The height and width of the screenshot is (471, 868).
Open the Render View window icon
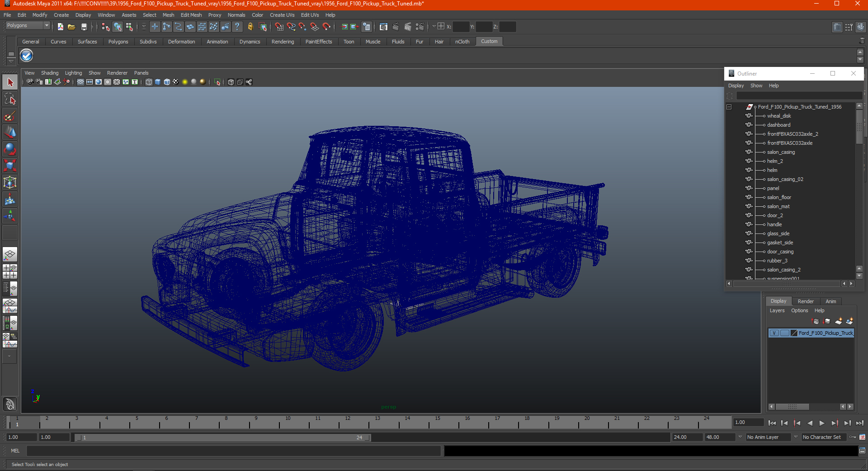pyautogui.click(x=383, y=27)
